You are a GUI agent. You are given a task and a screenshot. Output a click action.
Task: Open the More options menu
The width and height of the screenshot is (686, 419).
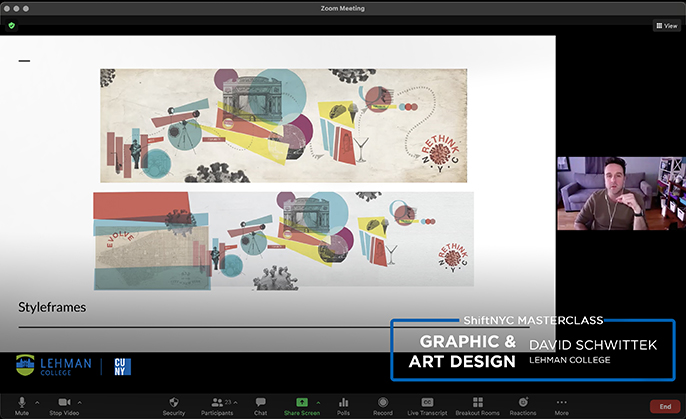pyautogui.click(x=562, y=405)
